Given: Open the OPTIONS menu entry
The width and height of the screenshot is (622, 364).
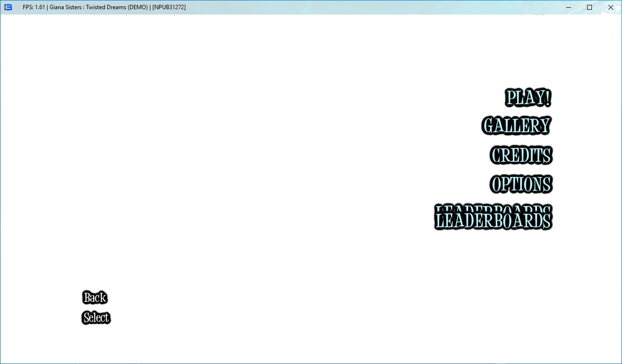Looking at the screenshot, I should pyautogui.click(x=521, y=184).
